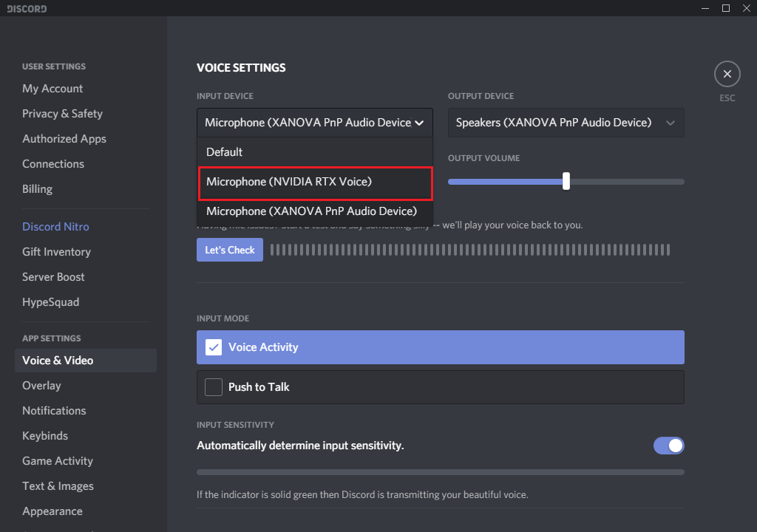Open Appearance settings
Viewport: 757px width, 532px height.
(52, 511)
